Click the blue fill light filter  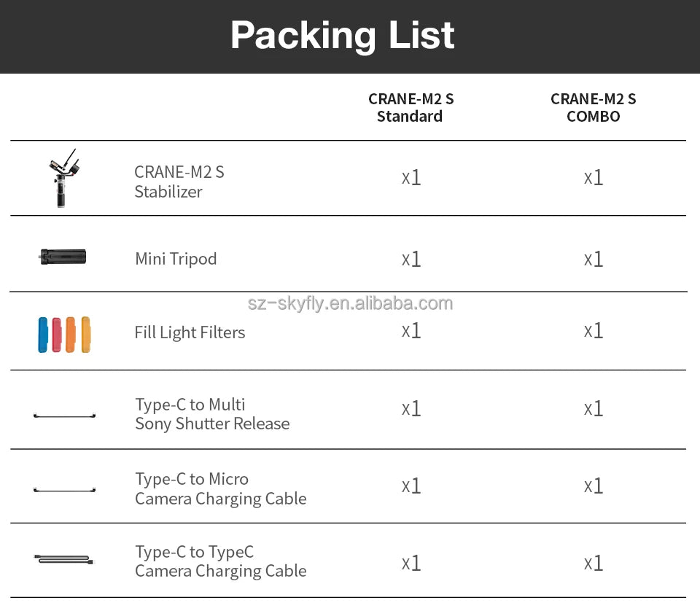click(43, 335)
